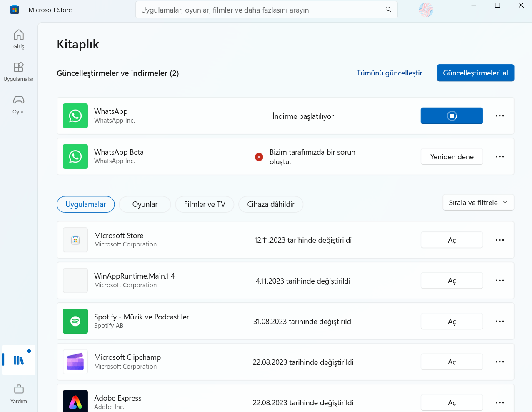Select the Uygulamalar filter tab
This screenshot has height=412, width=532.
(86, 204)
